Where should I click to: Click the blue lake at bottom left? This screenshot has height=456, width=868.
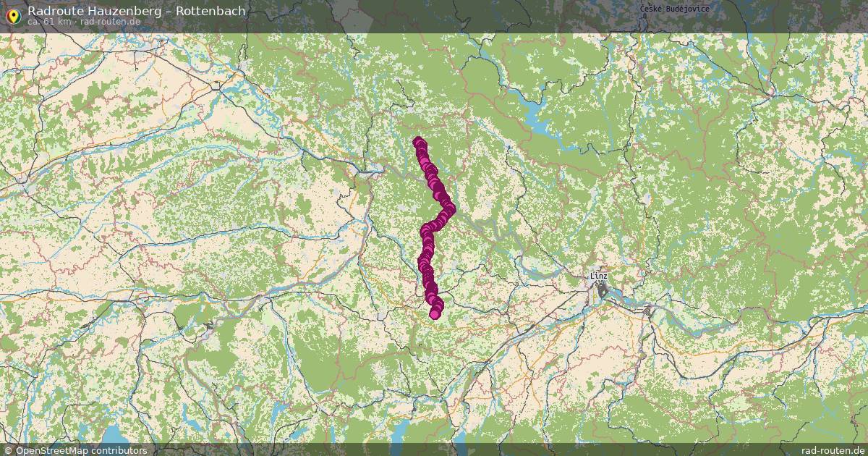(114, 434)
